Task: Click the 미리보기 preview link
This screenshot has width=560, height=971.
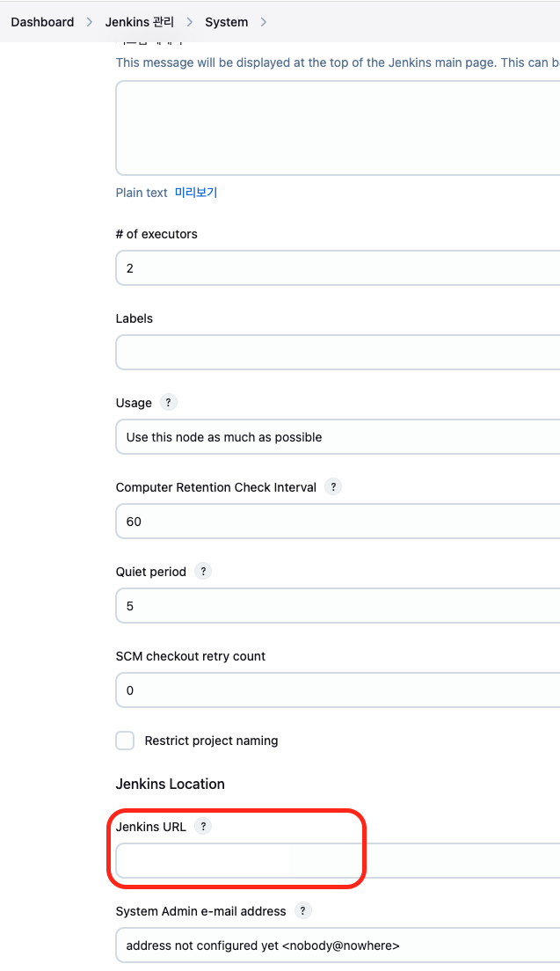Action: click(195, 193)
